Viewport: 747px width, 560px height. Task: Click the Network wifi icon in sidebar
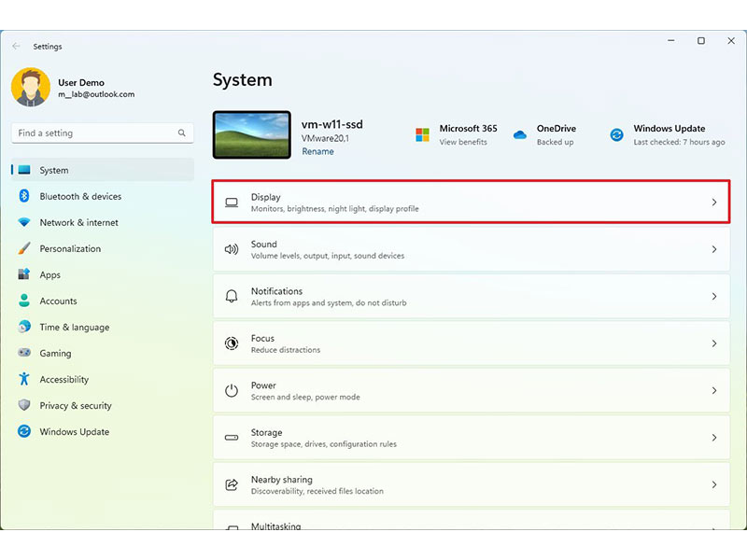click(24, 222)
